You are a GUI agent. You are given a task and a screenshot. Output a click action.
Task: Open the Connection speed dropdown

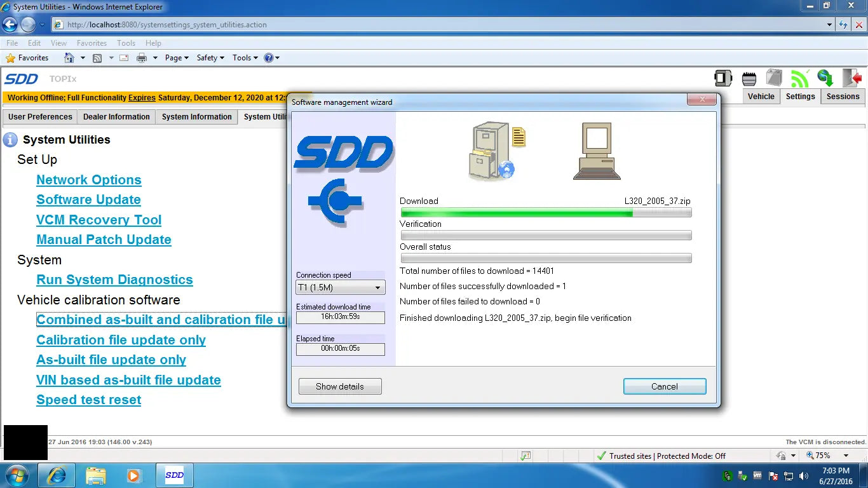coord(340,288)
